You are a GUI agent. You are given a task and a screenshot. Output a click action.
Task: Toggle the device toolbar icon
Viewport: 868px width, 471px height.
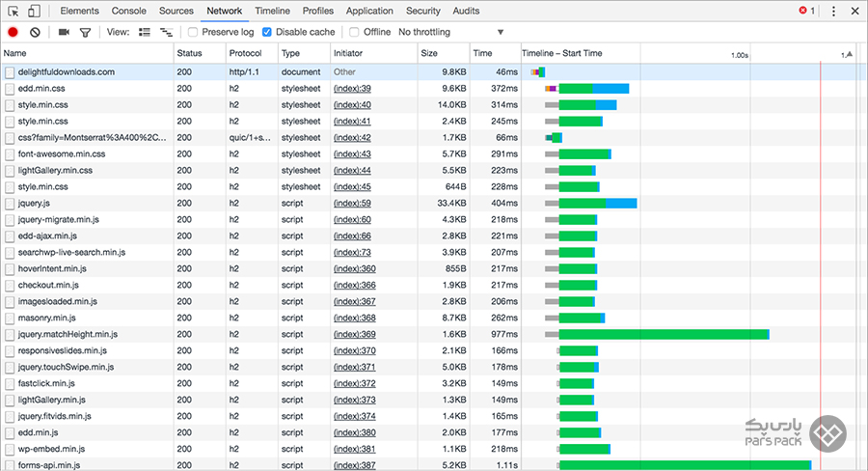[34, 11]
